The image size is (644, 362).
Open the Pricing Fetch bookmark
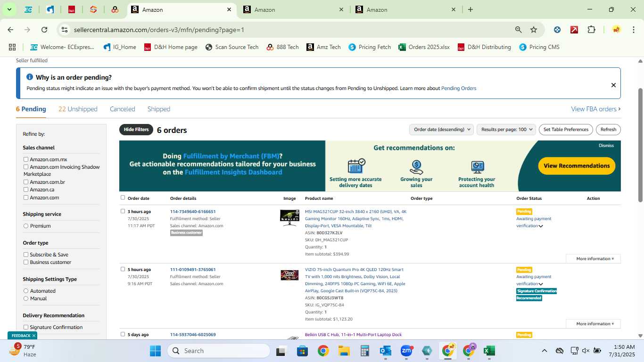(x=370, y=47)
